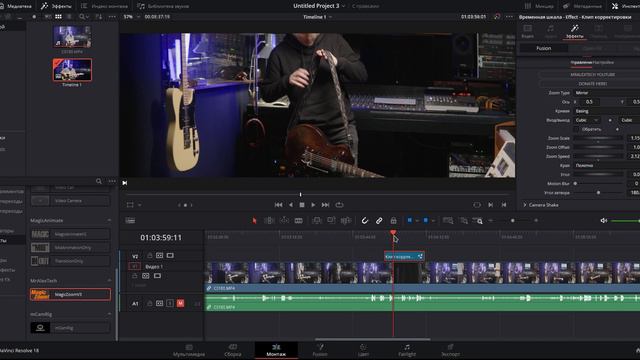This screenshot has height=360, width=640.
Task: Activate the trim edit mode tool
Action: 269,220
